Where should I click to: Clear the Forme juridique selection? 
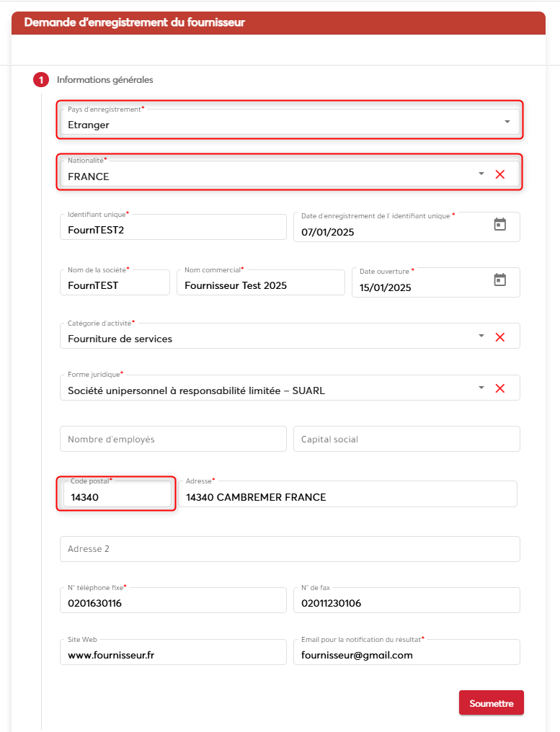[500, 388]
